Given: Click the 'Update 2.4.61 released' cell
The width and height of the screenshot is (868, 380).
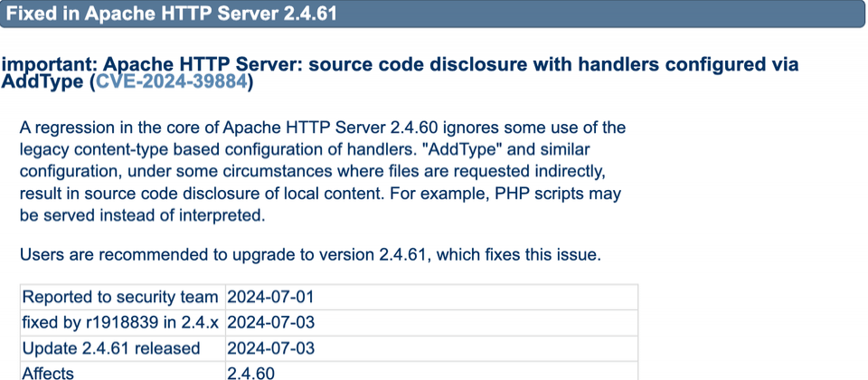Looking at the screenshot, I should pos(123,347).
